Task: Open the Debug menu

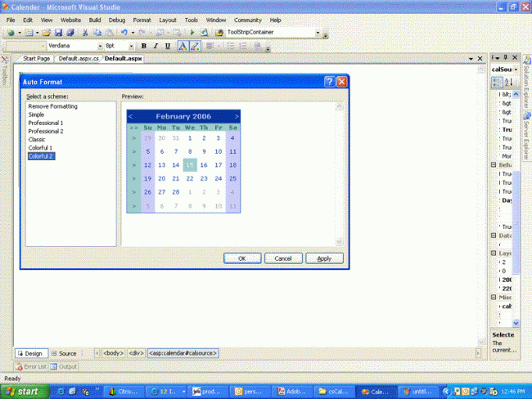Action: [117, 20]
